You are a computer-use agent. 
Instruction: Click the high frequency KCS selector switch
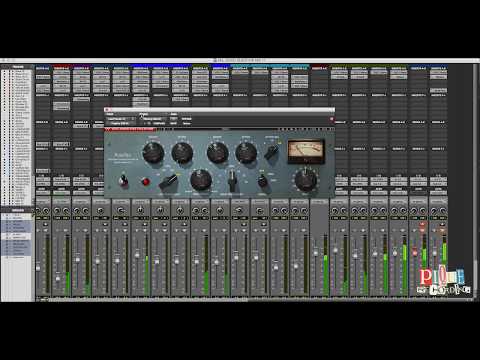pyautogui.click(x=232, y=180)
